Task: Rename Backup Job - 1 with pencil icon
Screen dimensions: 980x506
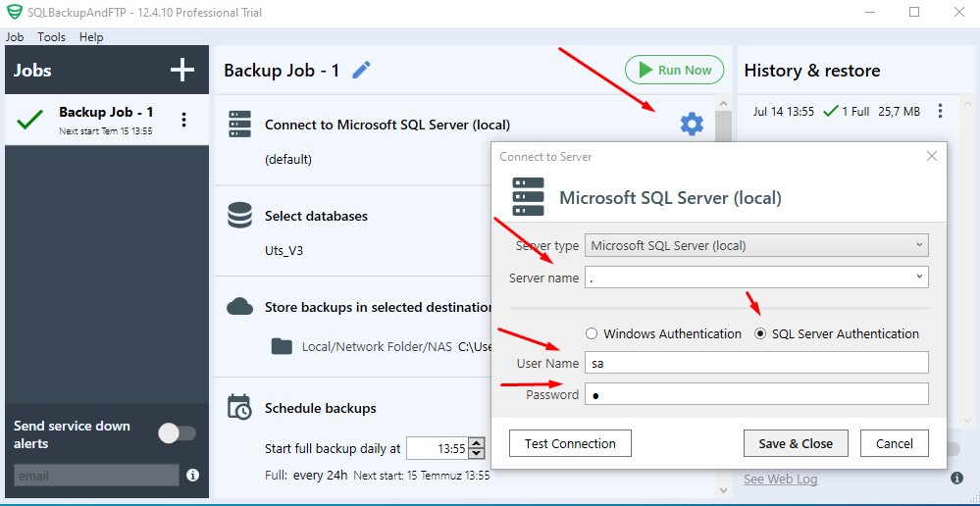Action: click(361, 70)
